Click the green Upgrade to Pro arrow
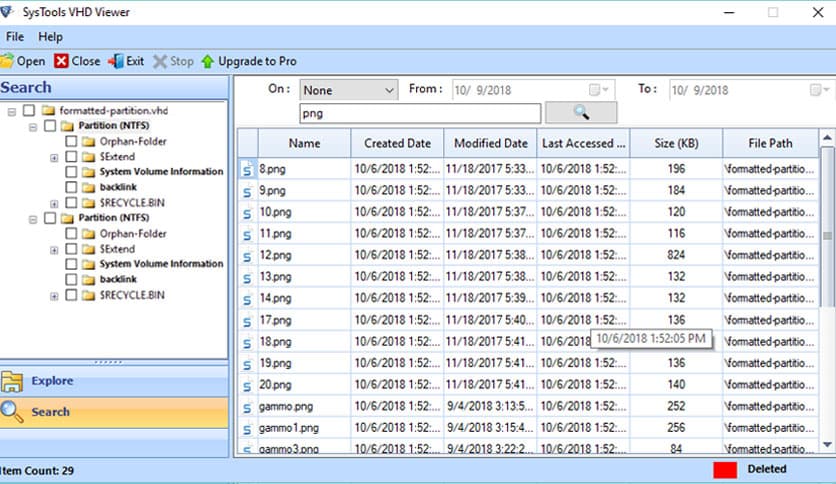Image resolution: width=836 pixels, height=484 pixels. 207,62
